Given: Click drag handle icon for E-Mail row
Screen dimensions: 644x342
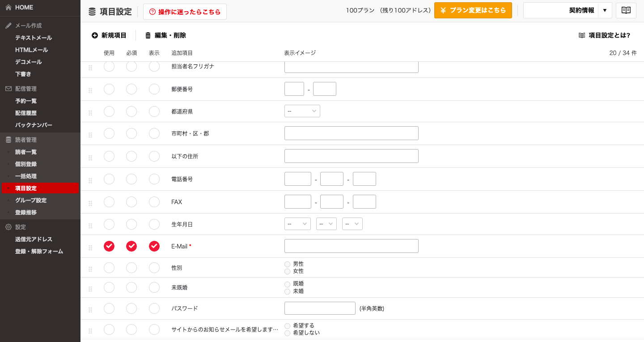Looking at the screenshot, I should [90, 248].
